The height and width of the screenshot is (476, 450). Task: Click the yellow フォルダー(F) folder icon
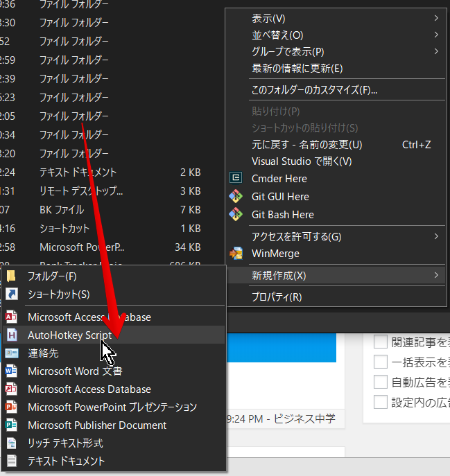tap(12, 276)
